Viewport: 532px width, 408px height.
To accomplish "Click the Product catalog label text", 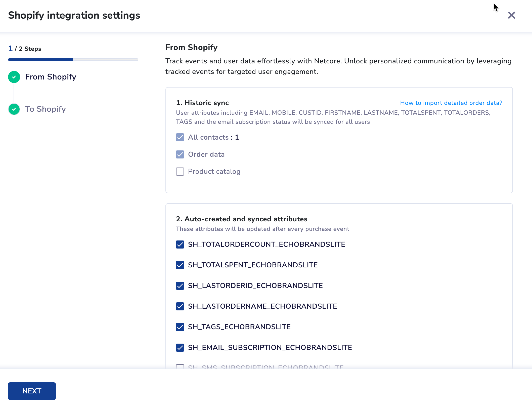I will (x=214, y=172).
